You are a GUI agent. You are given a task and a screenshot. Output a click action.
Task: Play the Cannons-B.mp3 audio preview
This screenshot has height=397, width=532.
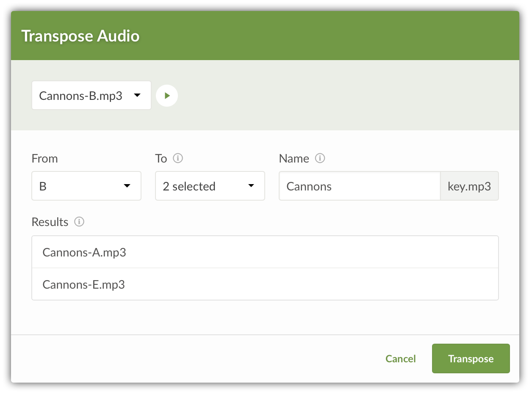(167, 96)
